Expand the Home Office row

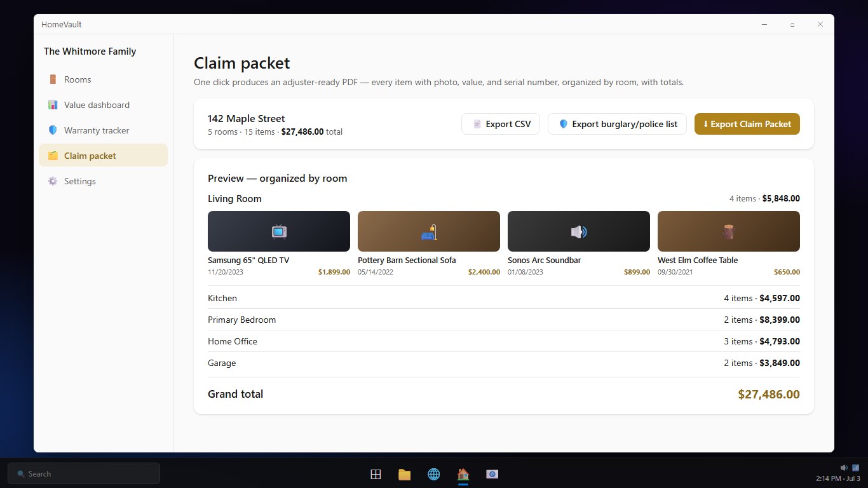coord(504,341)
